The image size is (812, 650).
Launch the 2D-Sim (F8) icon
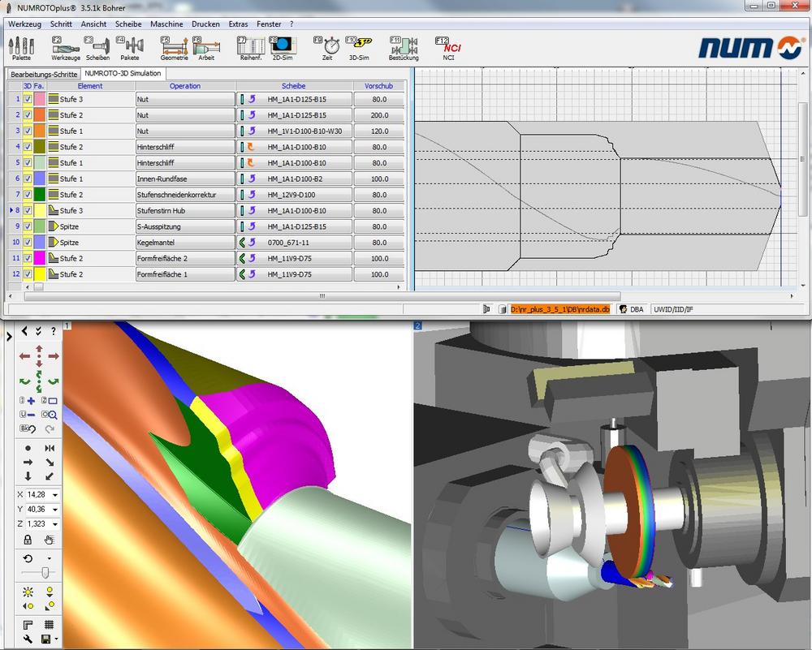(x=283, y=48)
